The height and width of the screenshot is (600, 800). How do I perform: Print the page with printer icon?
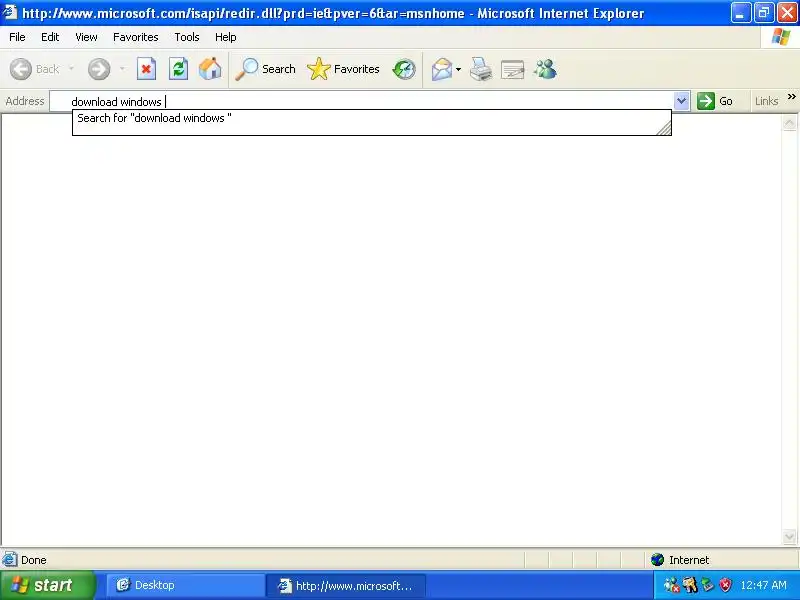tap(481, 69)
